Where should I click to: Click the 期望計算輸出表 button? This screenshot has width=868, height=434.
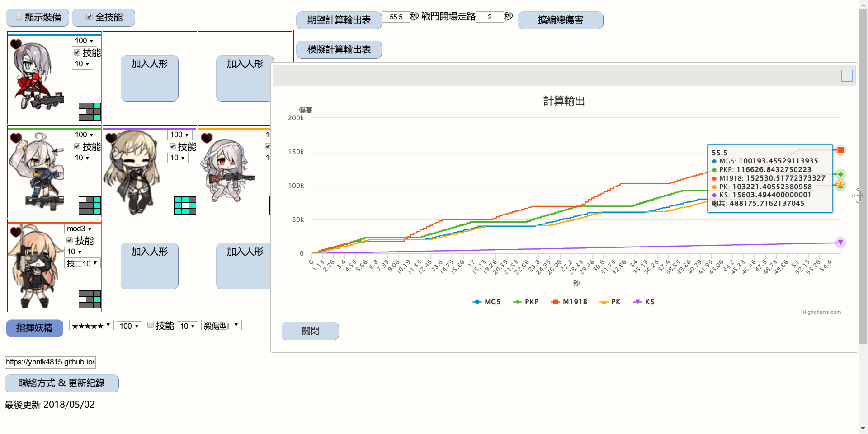pos(339,20)
